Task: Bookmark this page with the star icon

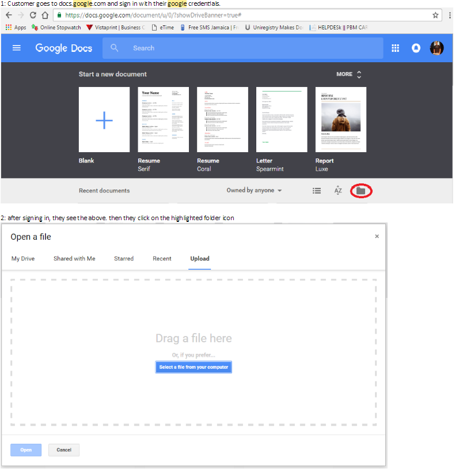Action: pos(435,15)
